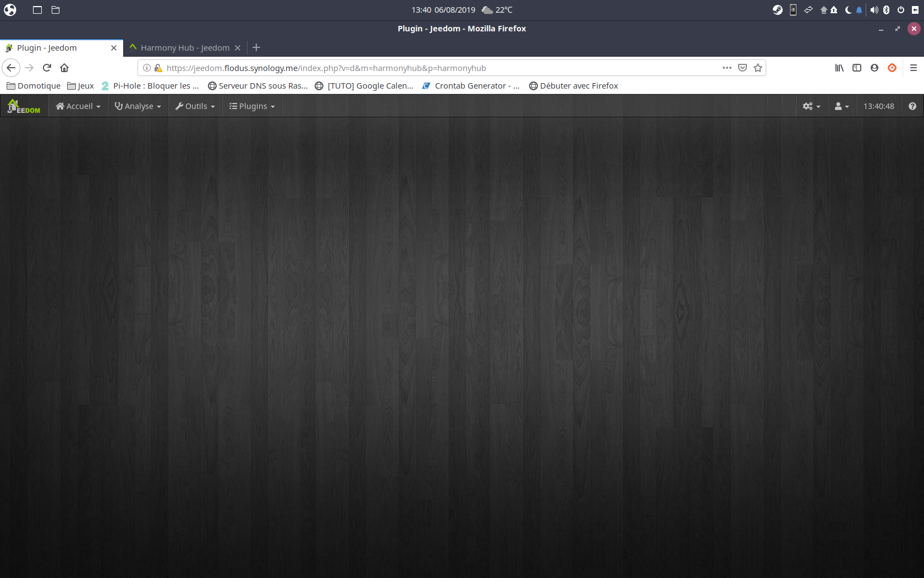Open the notification bell tray icon

tap(859, 10)
